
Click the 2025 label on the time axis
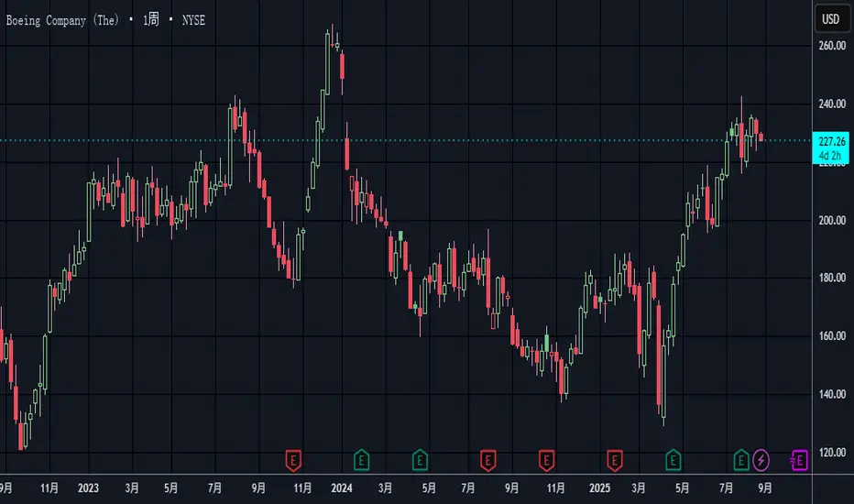coord(599,488)
